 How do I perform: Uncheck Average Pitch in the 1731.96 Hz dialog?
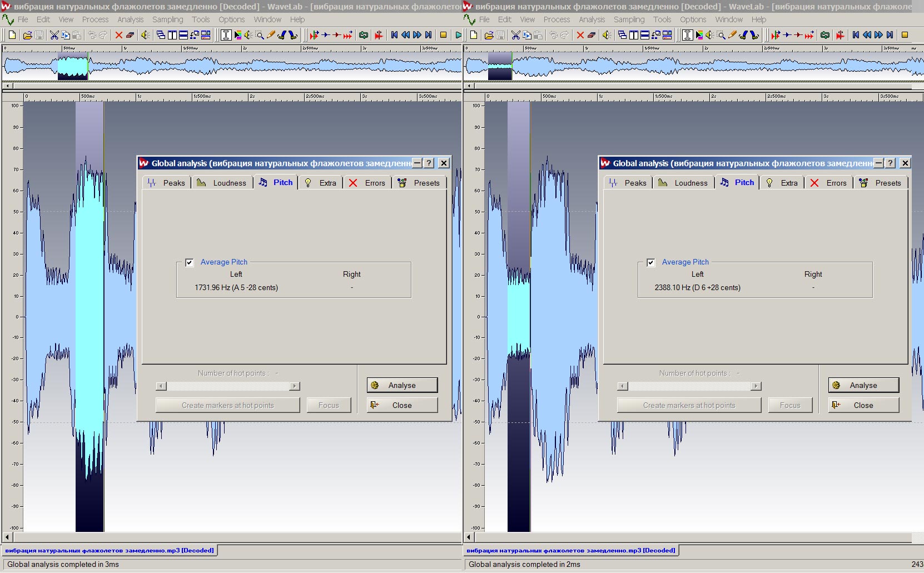tap(190, 262)
